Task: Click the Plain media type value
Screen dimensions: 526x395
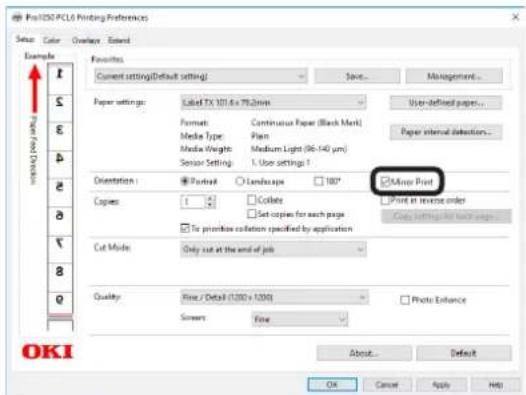Action: pos(260,136)
